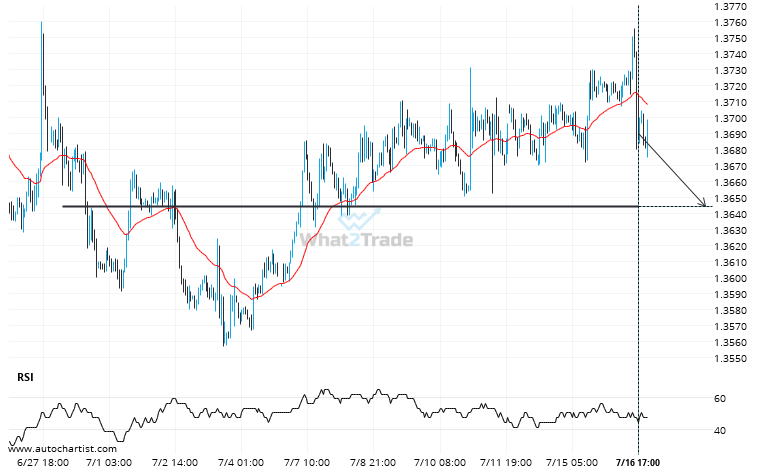Click the 1.3660 price label
Image resolution: width=760 pixels, height=475 pixels.
730,182
